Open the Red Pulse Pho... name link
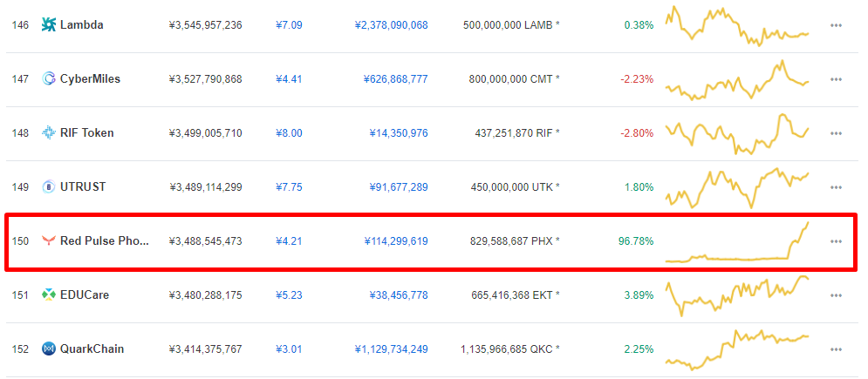Screen dimensions: 868x379 pos(105,240)
